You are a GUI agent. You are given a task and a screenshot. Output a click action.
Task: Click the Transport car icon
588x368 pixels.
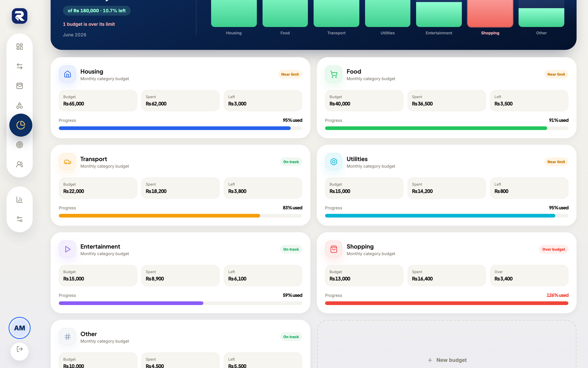click(x=67, y=162)
